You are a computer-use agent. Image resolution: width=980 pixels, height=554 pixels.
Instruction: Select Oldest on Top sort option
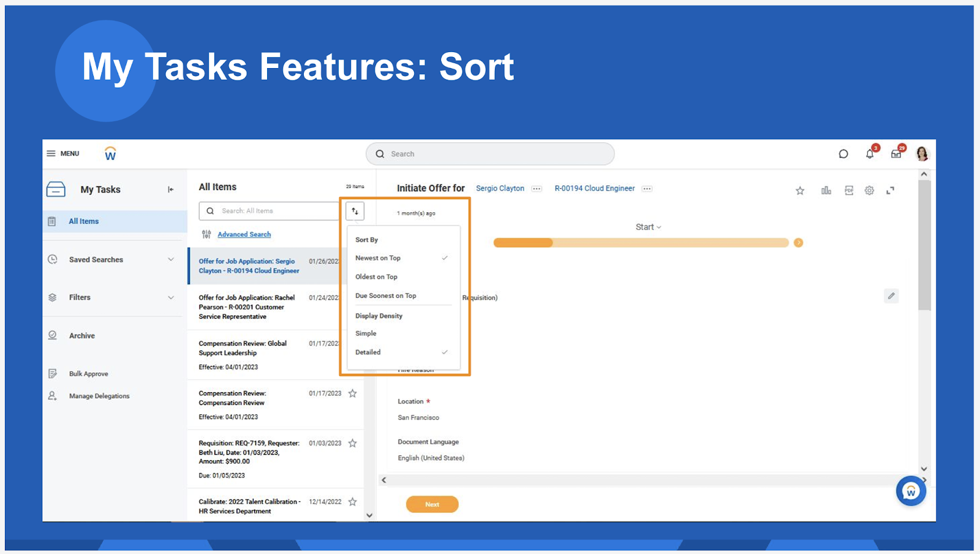coord(376,277)
